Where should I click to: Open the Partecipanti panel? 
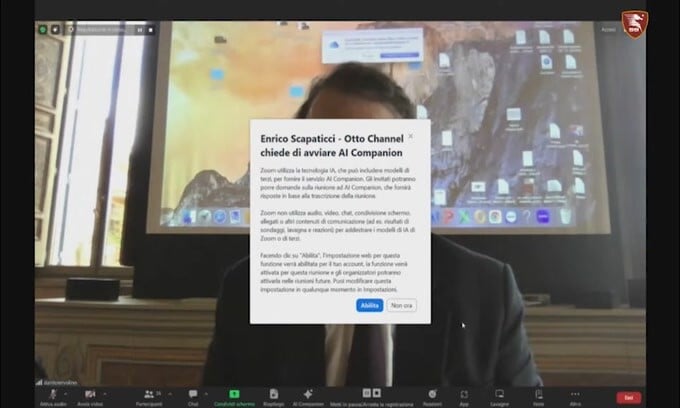(149, 397)
